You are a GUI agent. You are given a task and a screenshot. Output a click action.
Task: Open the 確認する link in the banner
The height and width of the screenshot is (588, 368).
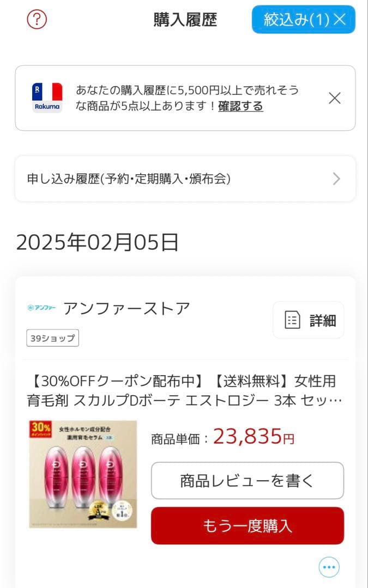point(240,106)
